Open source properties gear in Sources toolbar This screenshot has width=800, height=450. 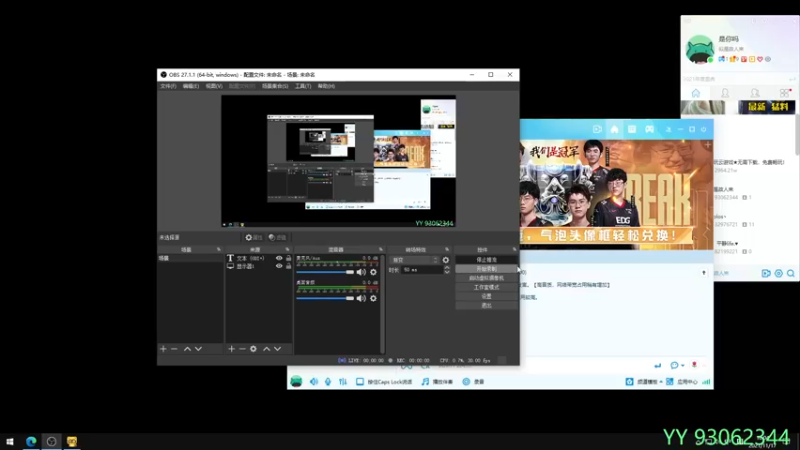point(253,349)
